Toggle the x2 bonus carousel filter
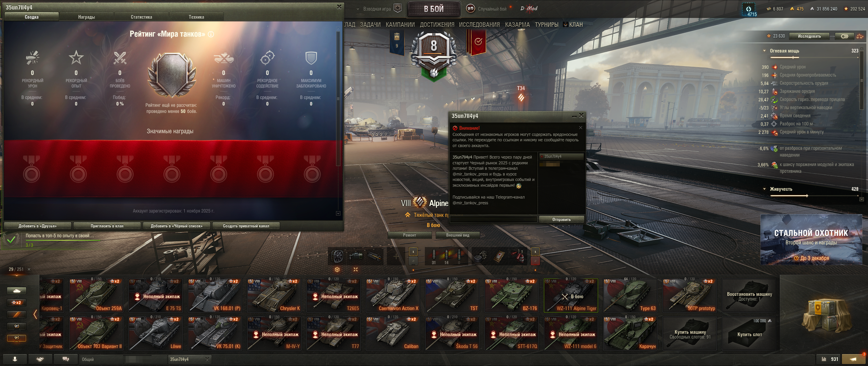 pos(17,303)
